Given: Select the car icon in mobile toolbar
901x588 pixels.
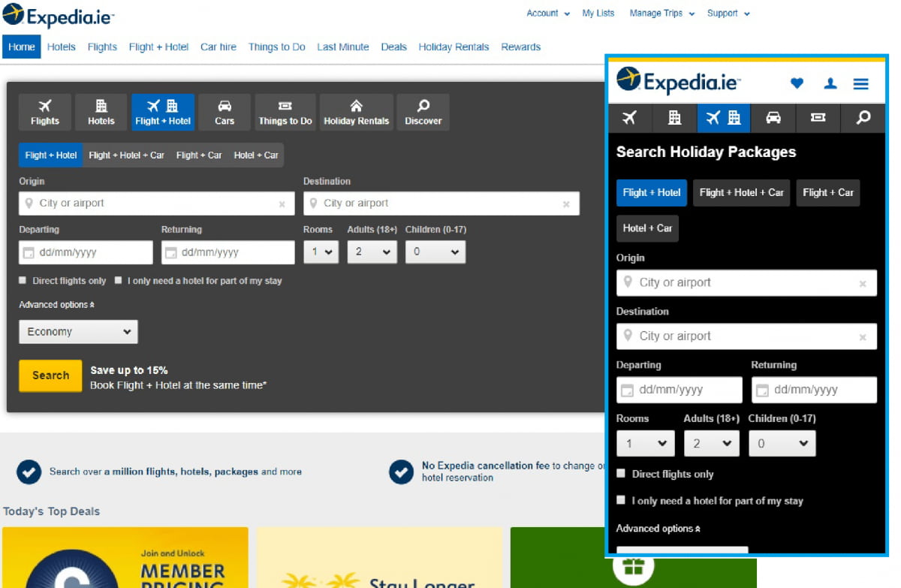Looking at the screenshot, I should (x=773, y=118).
